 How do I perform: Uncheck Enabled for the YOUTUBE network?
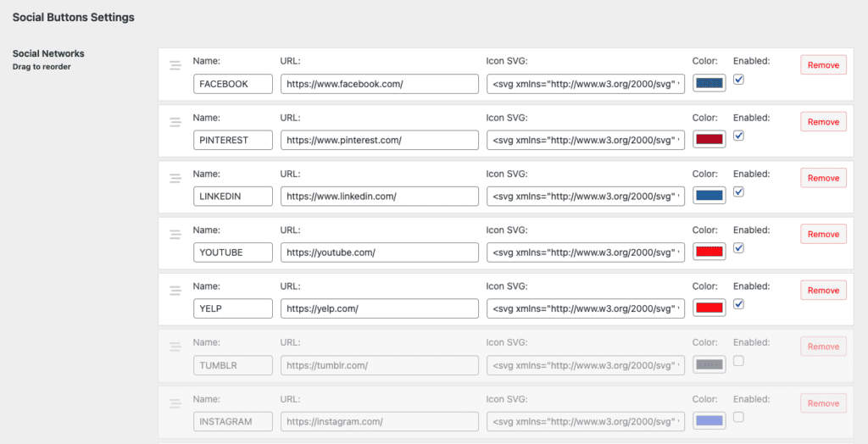tap(738, 248)
